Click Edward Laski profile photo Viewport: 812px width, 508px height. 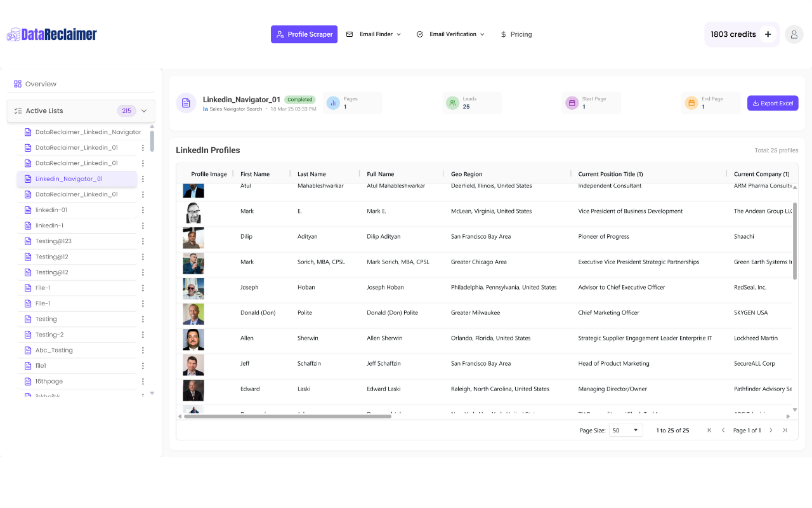[193, 390]
